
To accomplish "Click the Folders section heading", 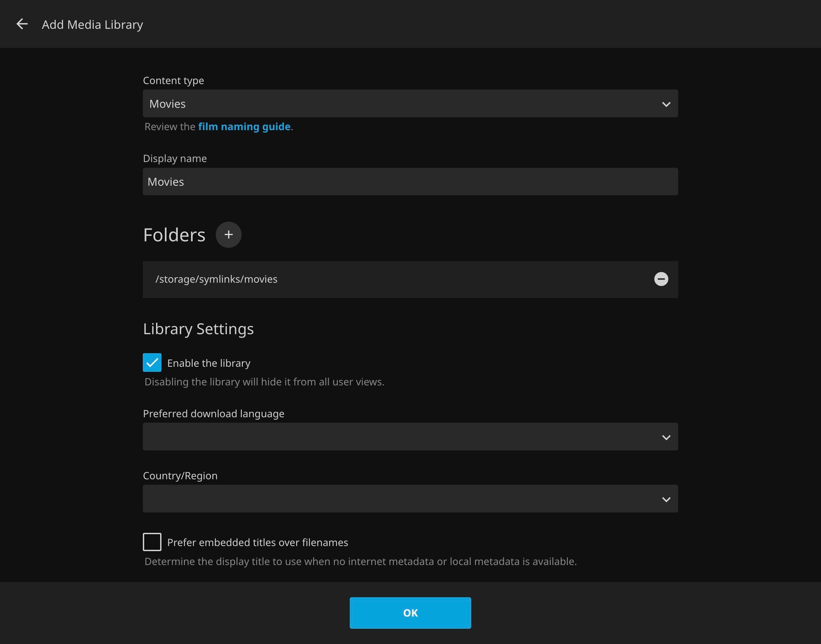I will [174, 235].
